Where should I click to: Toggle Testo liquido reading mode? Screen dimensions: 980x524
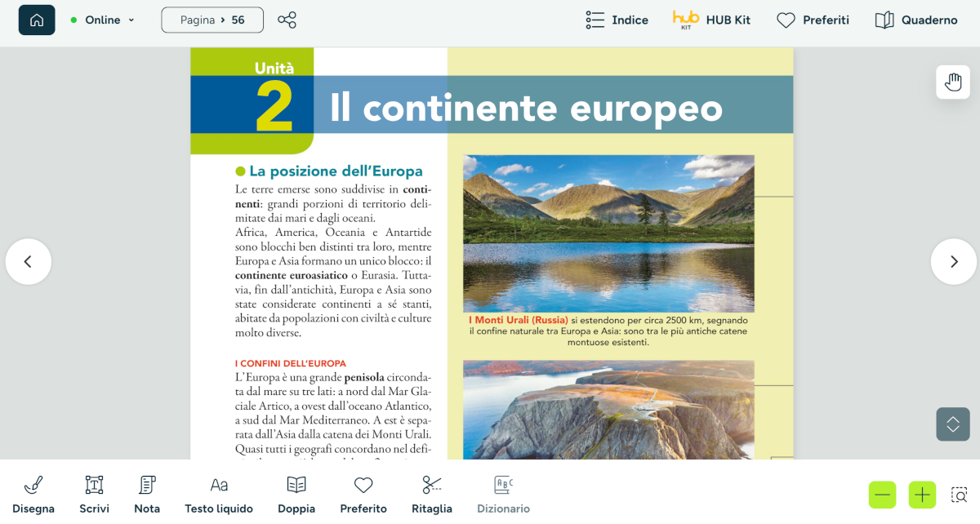click(219, 495)
